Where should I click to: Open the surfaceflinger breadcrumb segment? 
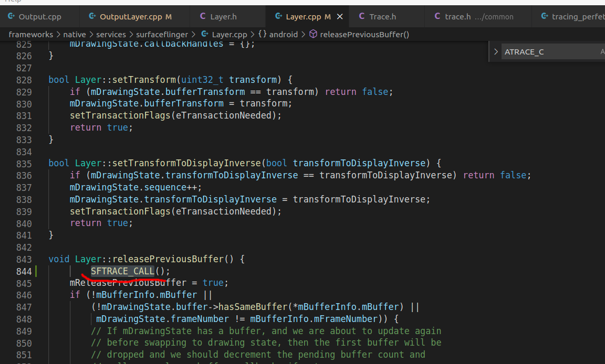162,35
